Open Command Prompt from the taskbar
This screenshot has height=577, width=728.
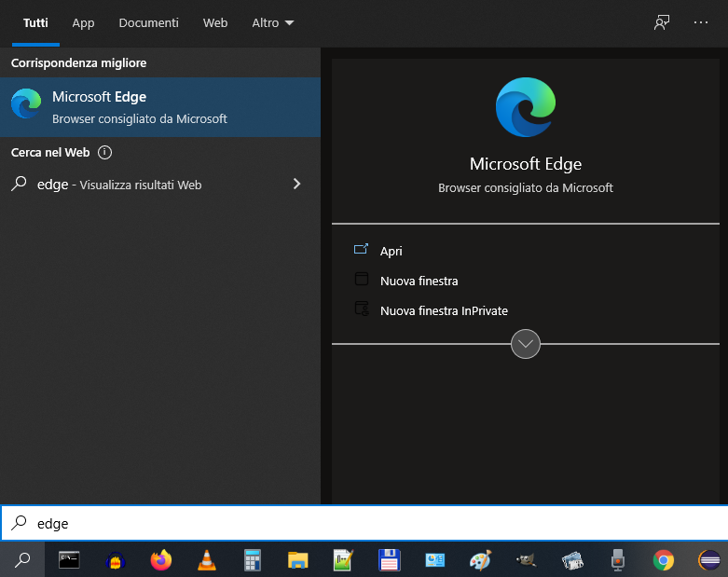point(69,560)
